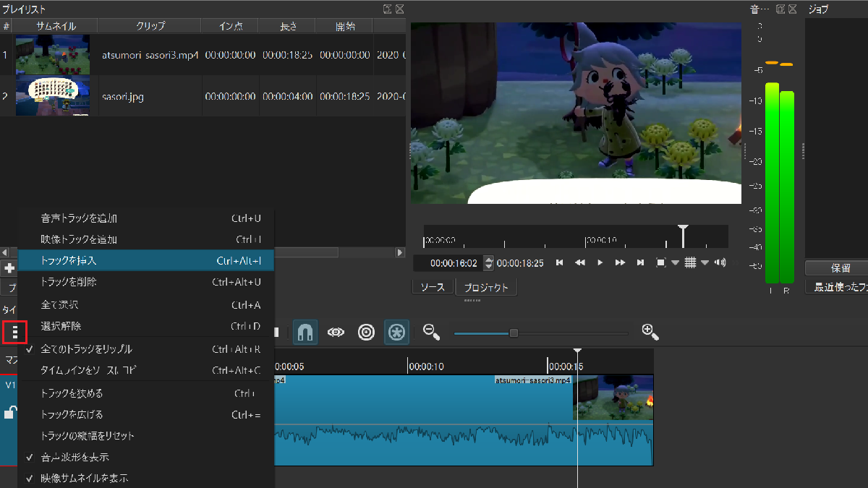Viewport: 868px width, 488px height.
Task: Open the grid overlay dropdown arrow
Action: click(705, 263)
